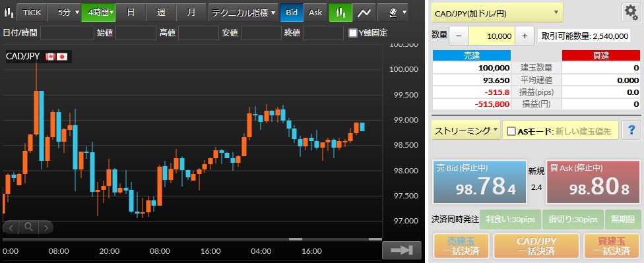Viewport: 644px width, 263px height.
Task: Toggle the ASモード checkbox
Action: click(511, 131)
